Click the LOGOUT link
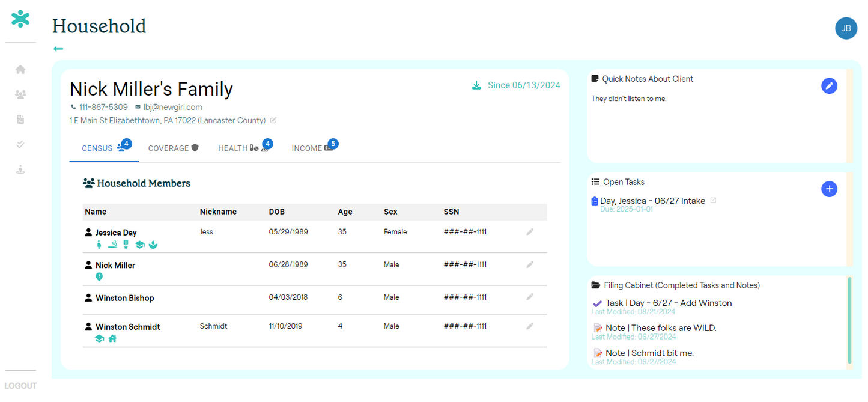 click(x=20, y=386)
